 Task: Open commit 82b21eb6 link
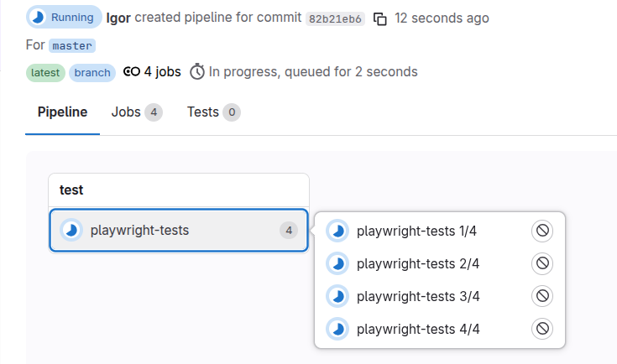coord(335,18)
